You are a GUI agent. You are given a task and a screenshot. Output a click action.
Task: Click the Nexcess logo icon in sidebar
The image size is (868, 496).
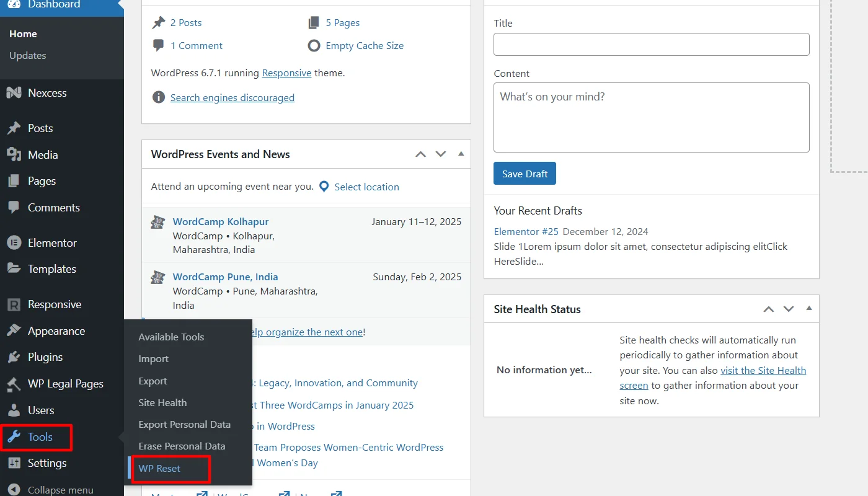click(14, 93)
